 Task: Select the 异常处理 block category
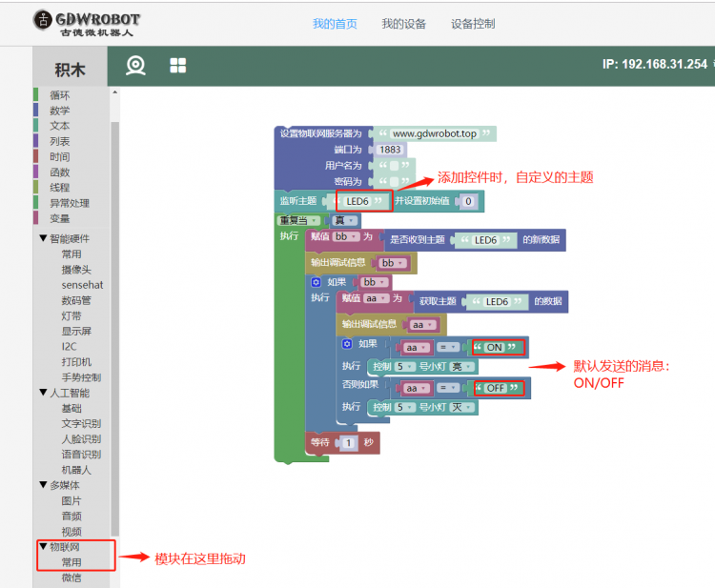pyautogui.click(x=70, y=203)
